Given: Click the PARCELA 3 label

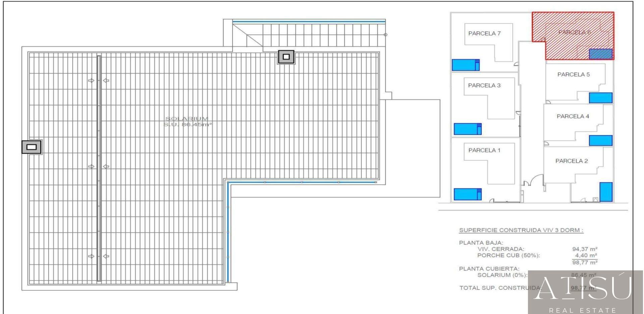Looking at the screenshot, I should coord(484,86).
